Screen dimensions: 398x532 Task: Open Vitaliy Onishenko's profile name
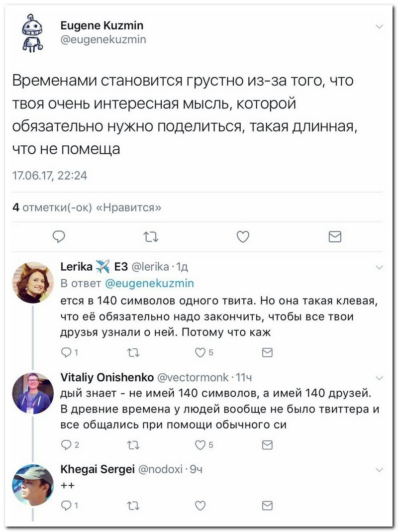click(x=107, y=377)
